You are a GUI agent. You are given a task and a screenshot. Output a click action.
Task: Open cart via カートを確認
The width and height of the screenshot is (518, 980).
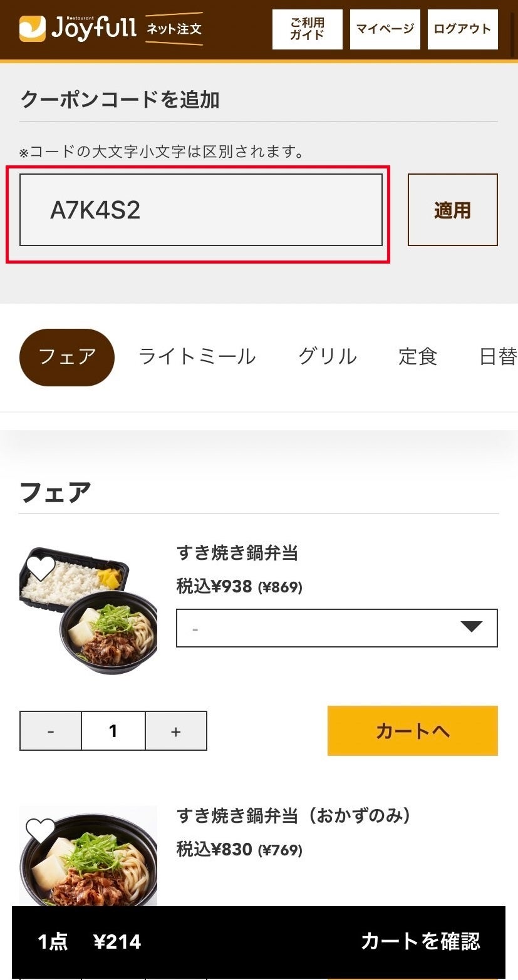click(420, 941)
